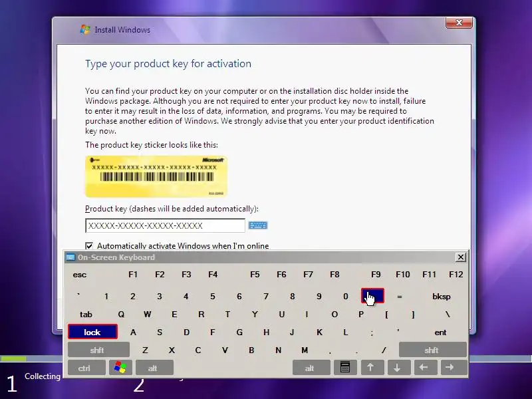The image size is (532, 399).
Task: Click the P key
Action: click(x=361, y=315)
